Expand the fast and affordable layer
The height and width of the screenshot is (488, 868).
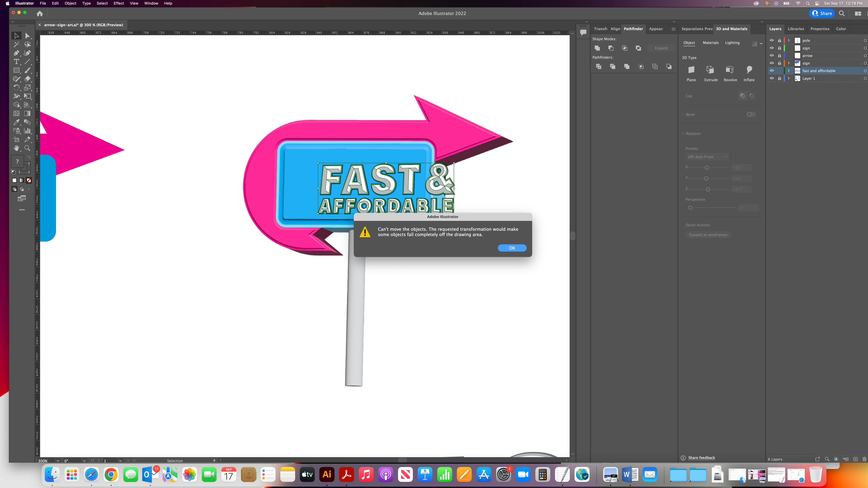coord(789,71)
